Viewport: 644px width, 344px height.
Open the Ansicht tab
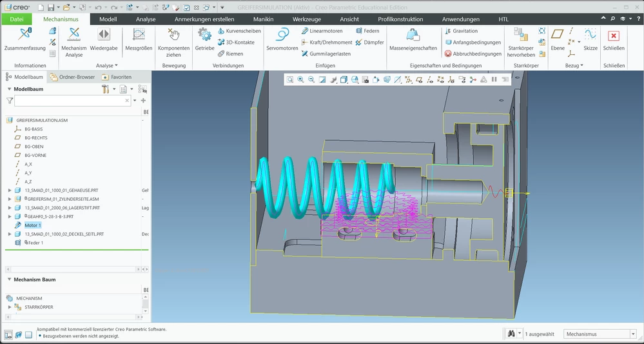tap(349, 19)
